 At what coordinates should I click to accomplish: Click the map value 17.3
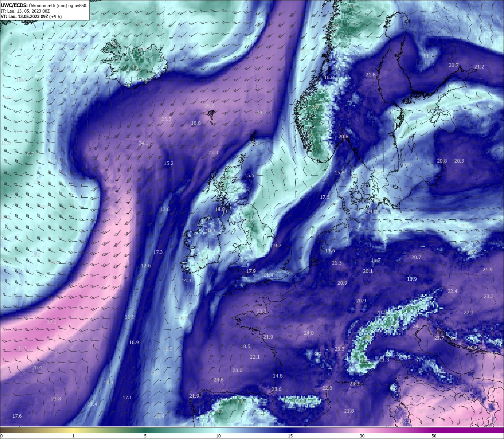pos(158,252)
